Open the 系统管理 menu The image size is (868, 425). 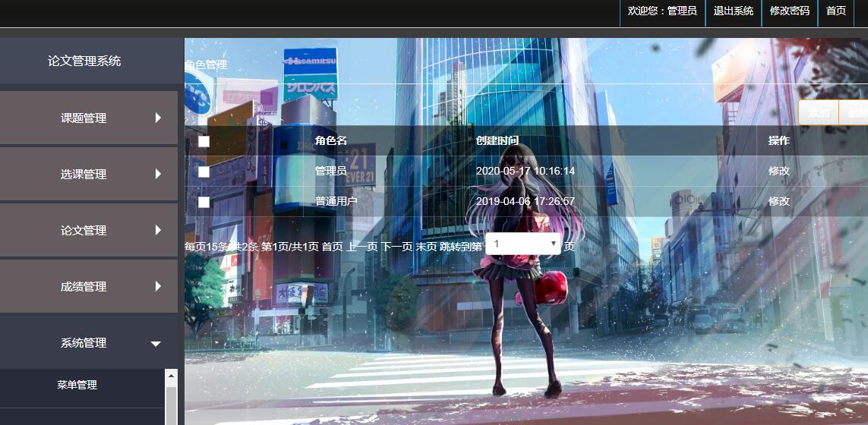click(89, 342)
